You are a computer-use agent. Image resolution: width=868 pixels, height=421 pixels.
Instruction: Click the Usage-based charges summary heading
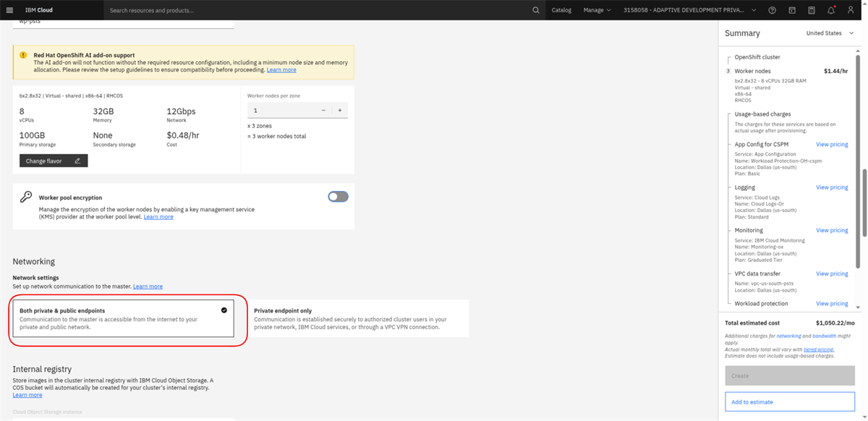coord(762,114)
